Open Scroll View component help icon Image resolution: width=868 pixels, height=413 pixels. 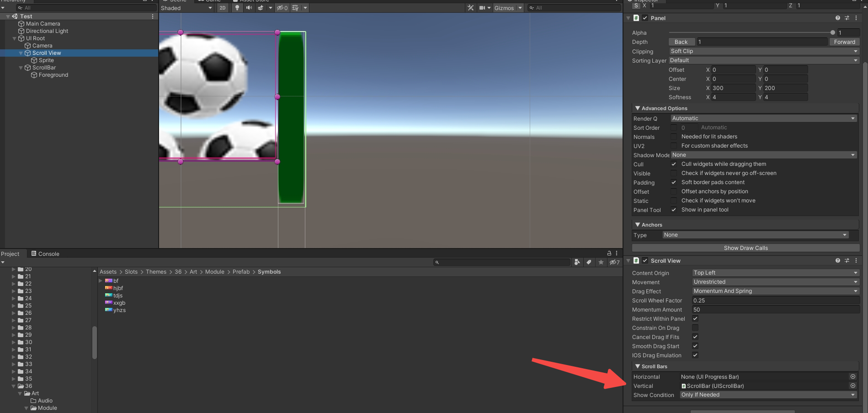pyautogui.click(x=838, y=260)
